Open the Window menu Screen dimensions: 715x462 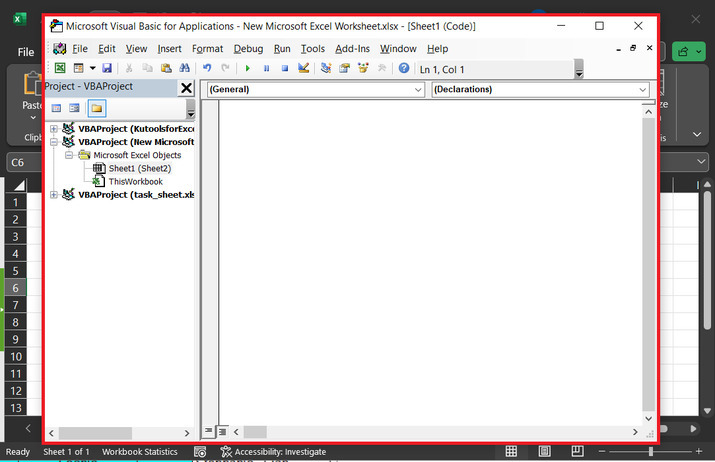click(x=398, y=49)
